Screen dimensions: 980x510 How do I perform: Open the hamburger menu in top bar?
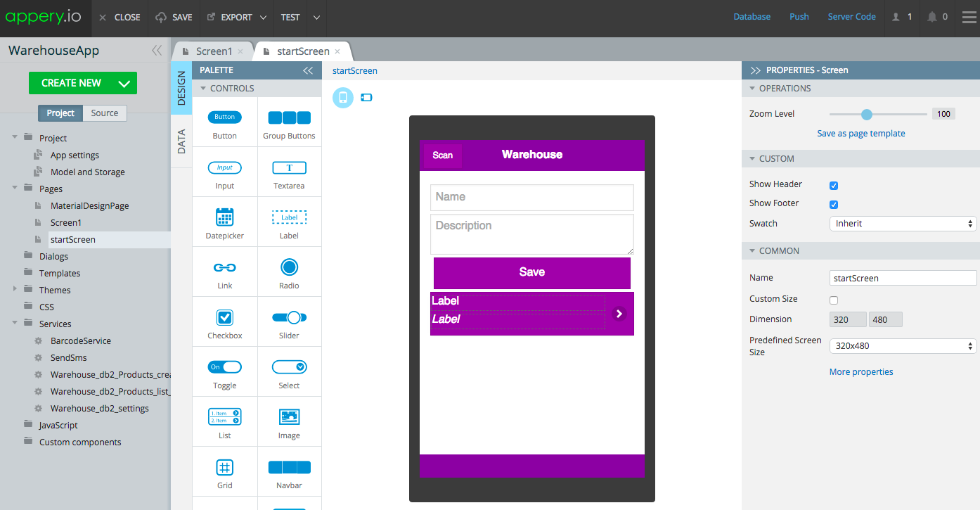[x=969, y=17]
